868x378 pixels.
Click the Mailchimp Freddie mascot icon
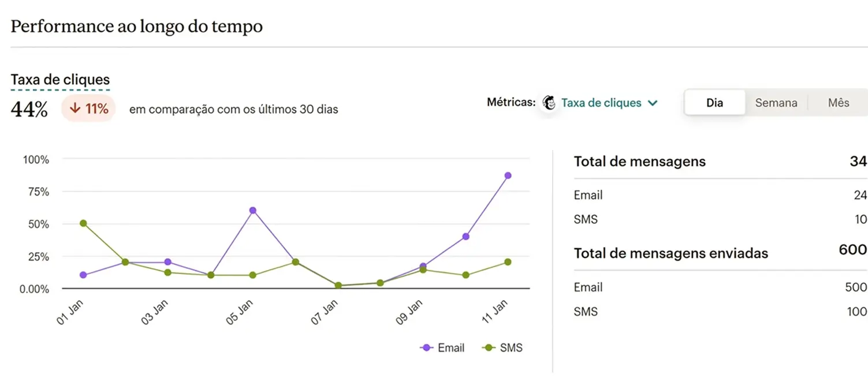coord(549,103)
